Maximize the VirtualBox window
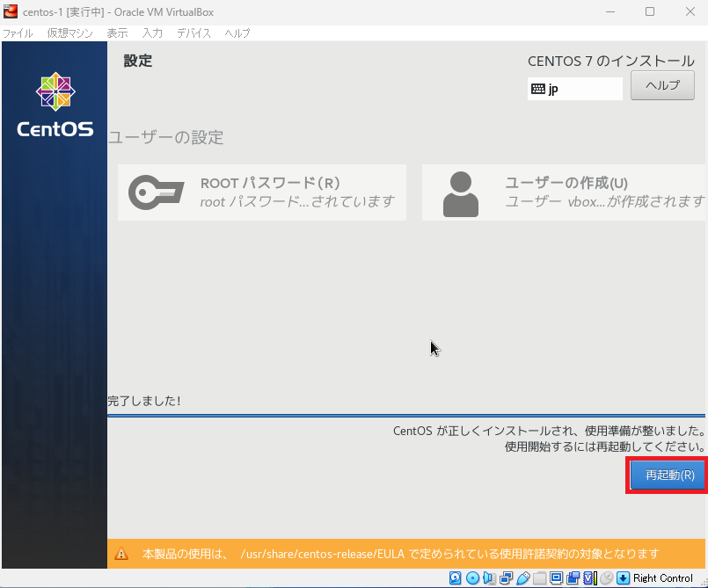708x588 pixels. click(x=650, y=11)
